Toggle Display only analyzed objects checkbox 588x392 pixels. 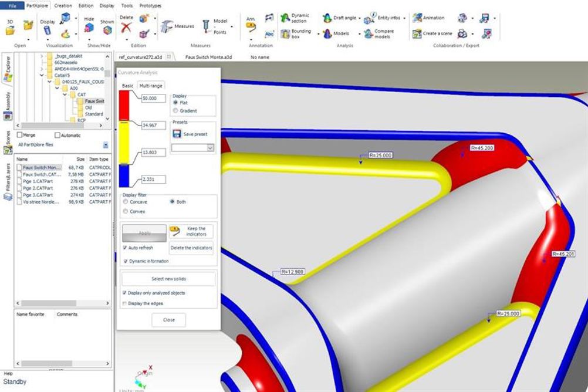point(124,293)
